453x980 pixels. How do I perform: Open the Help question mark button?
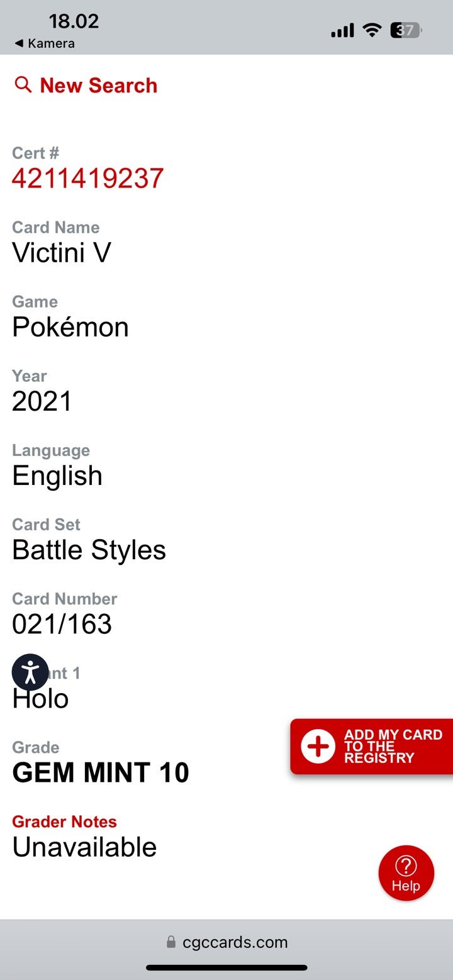coord(406,873)
